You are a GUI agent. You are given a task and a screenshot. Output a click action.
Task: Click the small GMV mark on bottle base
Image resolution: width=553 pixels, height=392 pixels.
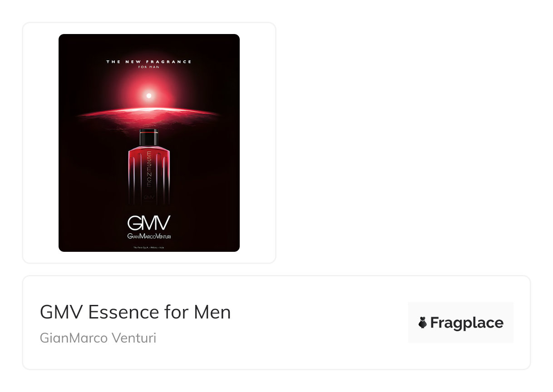(149, 197)
